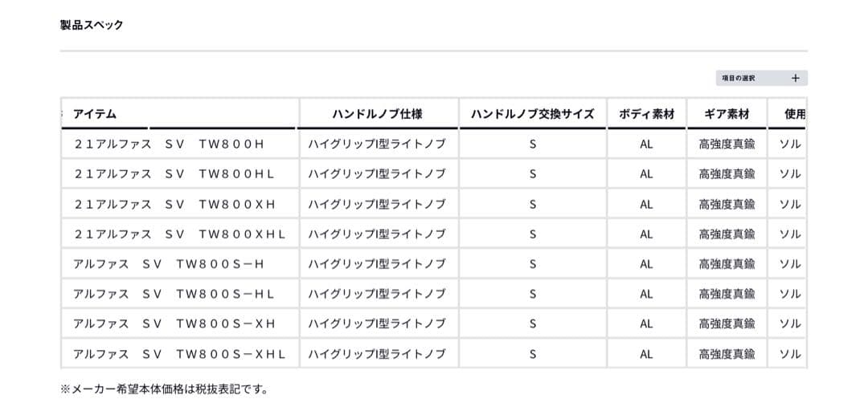This screenshot has width=868, height=407.
Task: Click the 21アルファス SV TW800HL item name
Action: 174,173
